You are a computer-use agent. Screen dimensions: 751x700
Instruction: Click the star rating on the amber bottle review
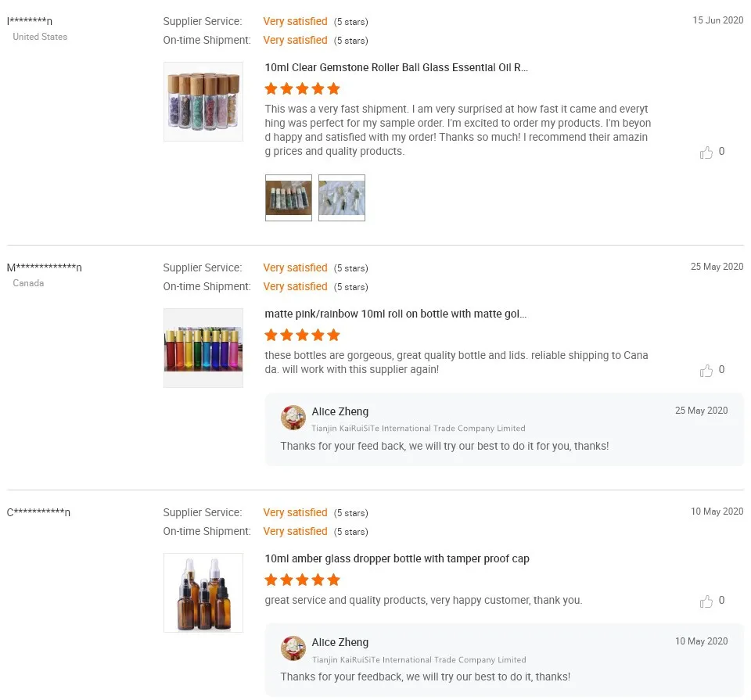point(303,580)
